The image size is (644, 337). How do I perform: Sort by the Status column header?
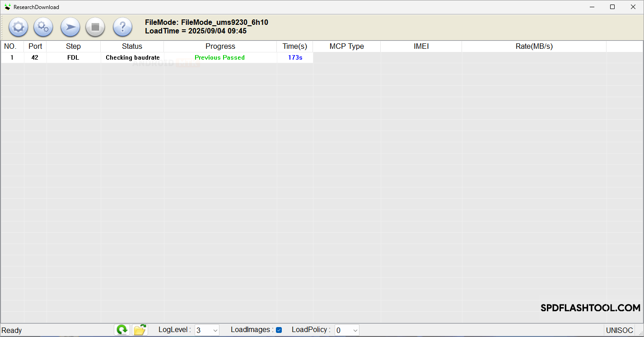pos(132,47)
